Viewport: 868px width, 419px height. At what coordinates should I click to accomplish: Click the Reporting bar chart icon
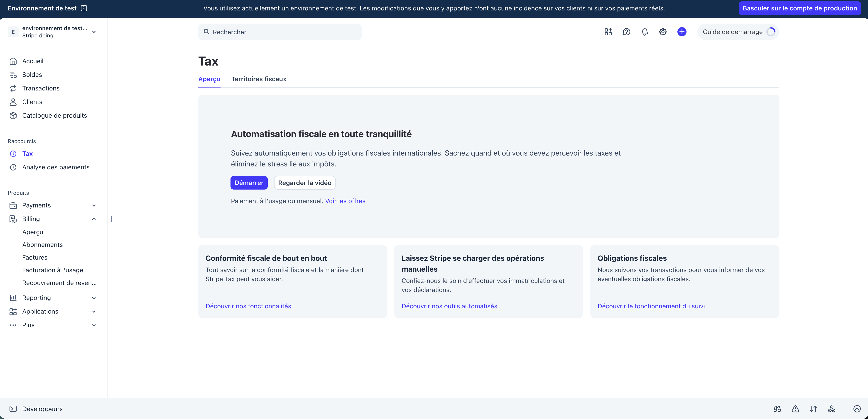[13, 298]
